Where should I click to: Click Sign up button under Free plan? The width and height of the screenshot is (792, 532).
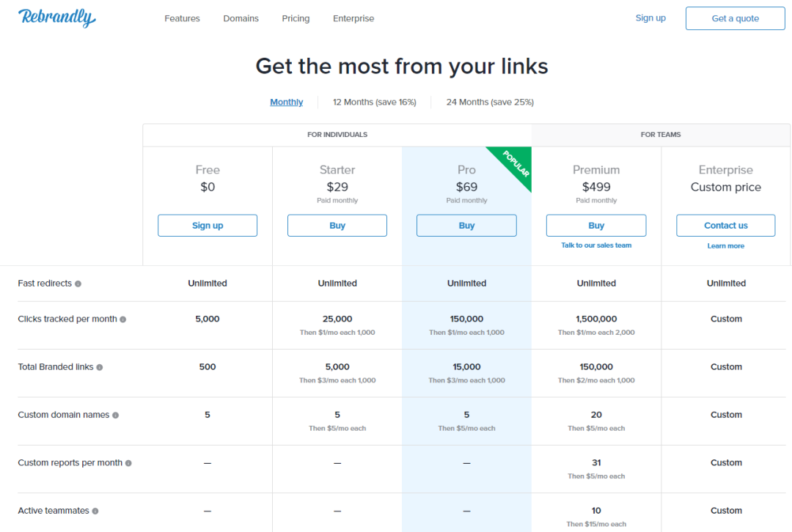pos(208,226)
